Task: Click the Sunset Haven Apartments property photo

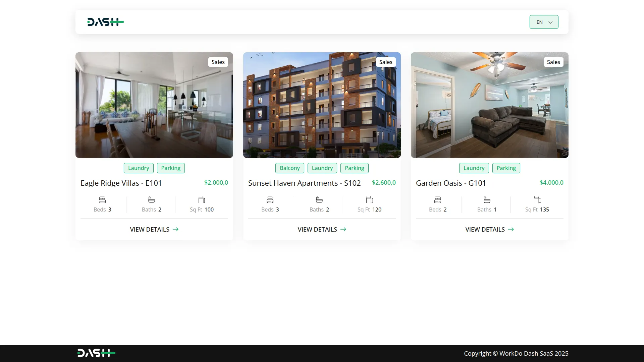Action: point(322,105)
